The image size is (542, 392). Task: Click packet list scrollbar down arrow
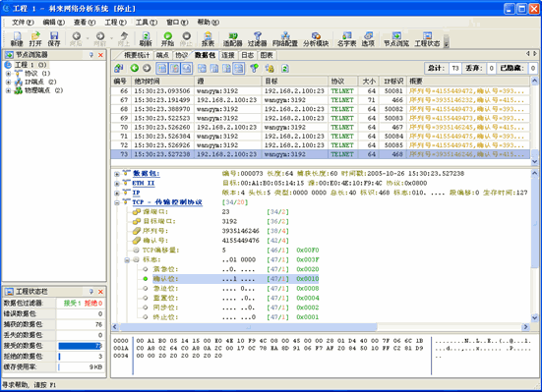point(534,161)
